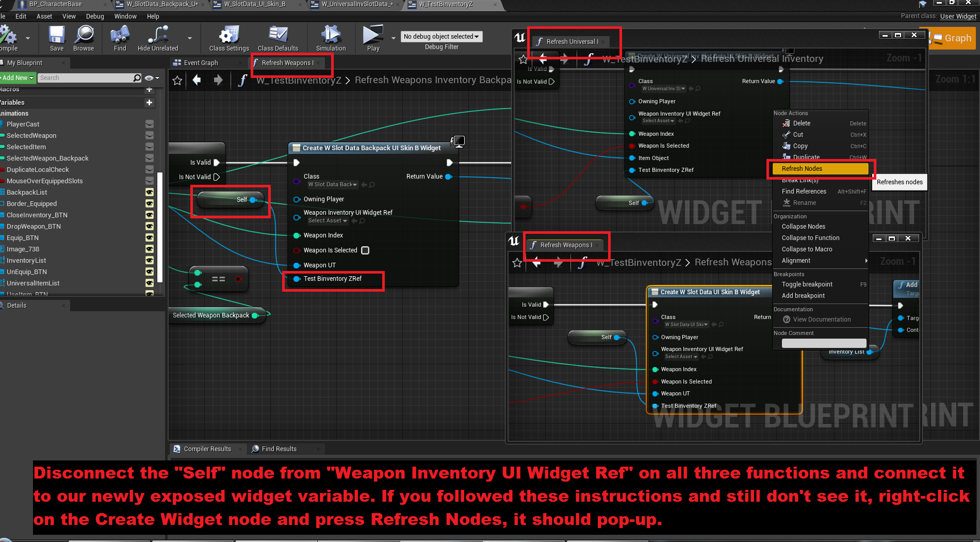This screenshot has width=980, height=542.
Task: Toggle the Weapon Is Selected checkbox
Action: tap(365, 250)
